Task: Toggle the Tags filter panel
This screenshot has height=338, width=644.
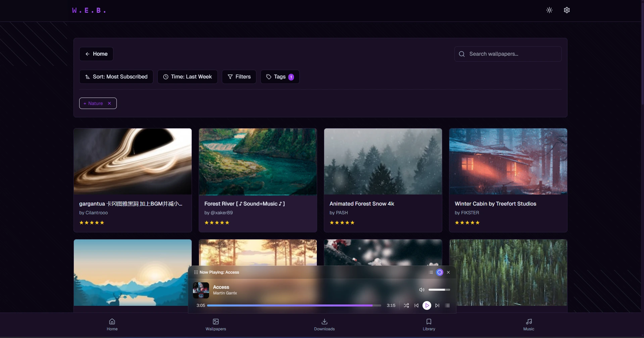Action: tap(280, 77)
